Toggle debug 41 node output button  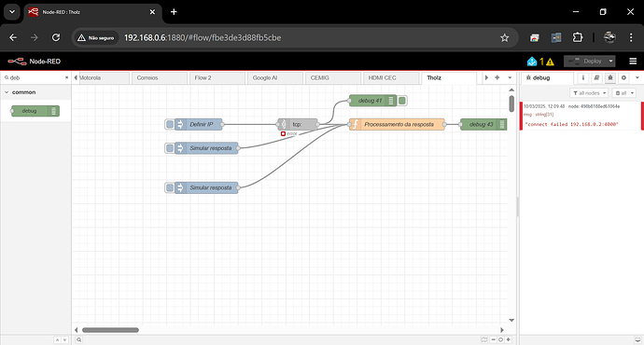tap(402, 101)
